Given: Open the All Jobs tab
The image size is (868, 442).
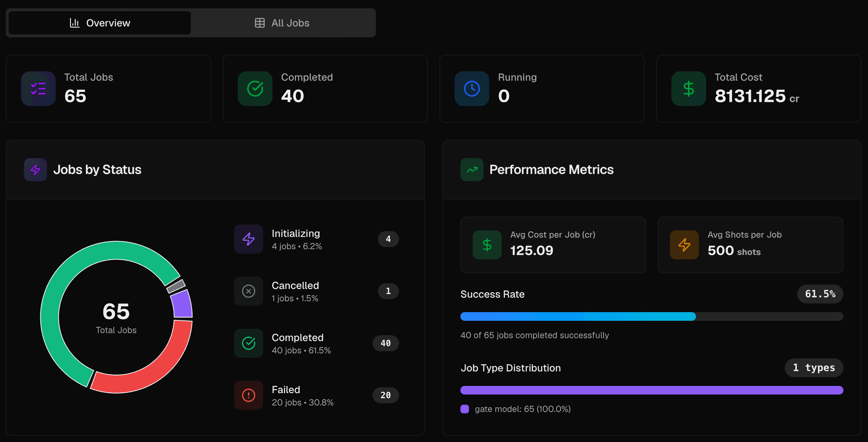Looking at the screenshot, I should (282, 23).
